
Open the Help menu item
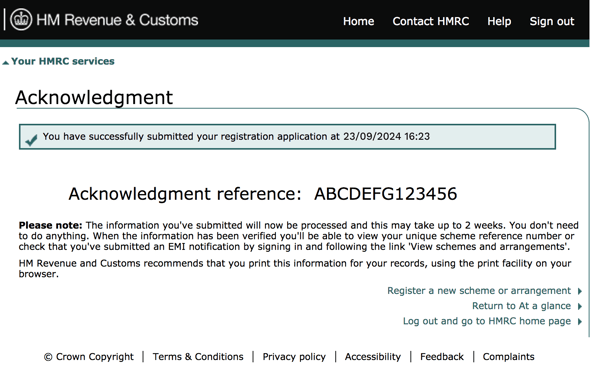tap(499, 21)
